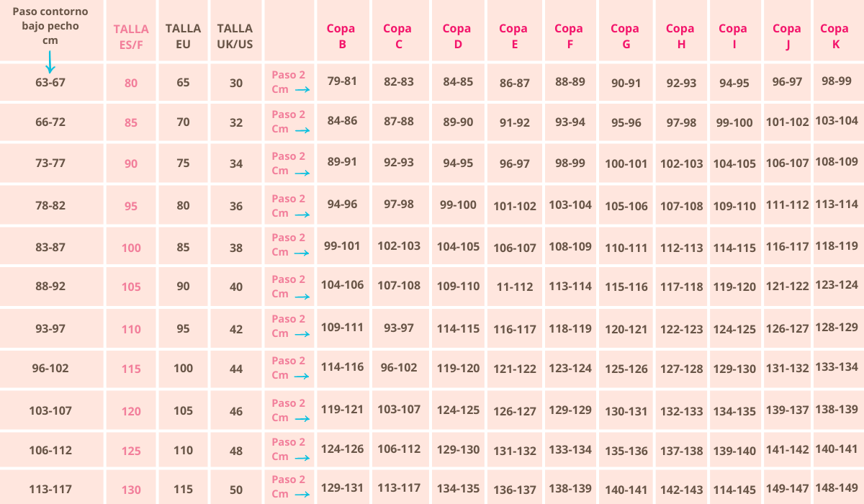Click the Paso 2 arrow in the talla 100 row
864x504 pixels.
tap(302, 253)
